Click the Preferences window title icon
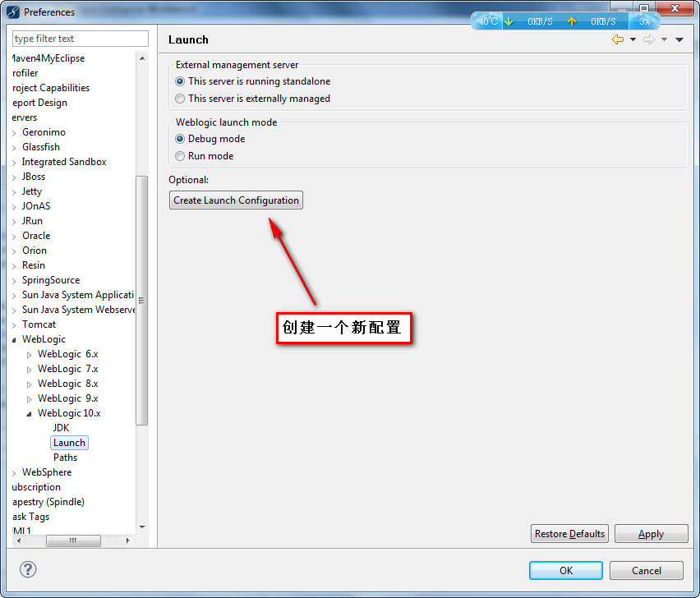700x598 pixels. pos(13,12)
